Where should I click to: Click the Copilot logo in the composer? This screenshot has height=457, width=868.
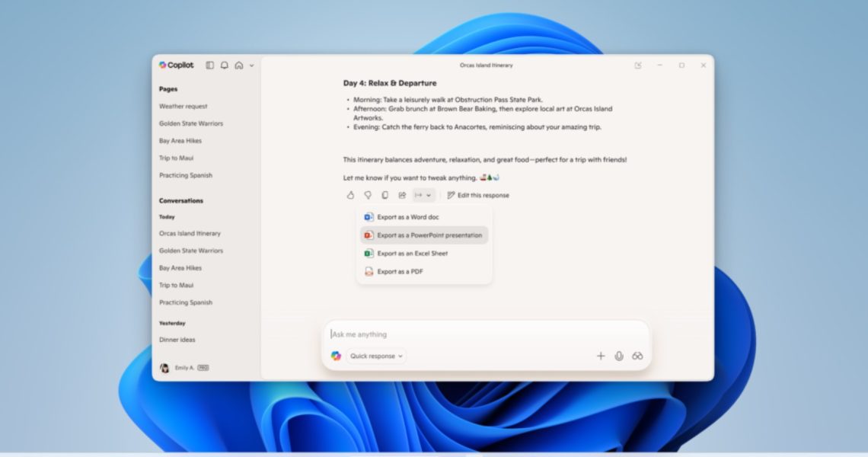336,356
